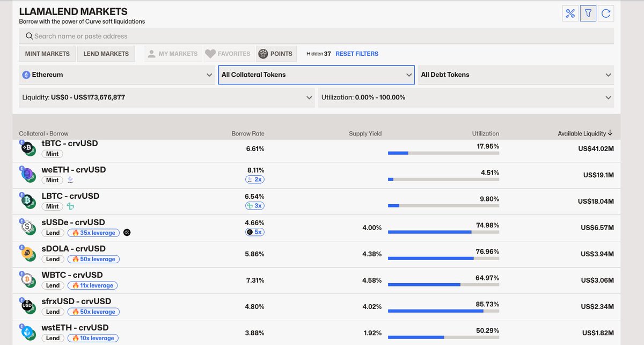Click the 11x leverage chip on WBTC
This screenshot has width=644, height=345.
(x=93, y=285)
